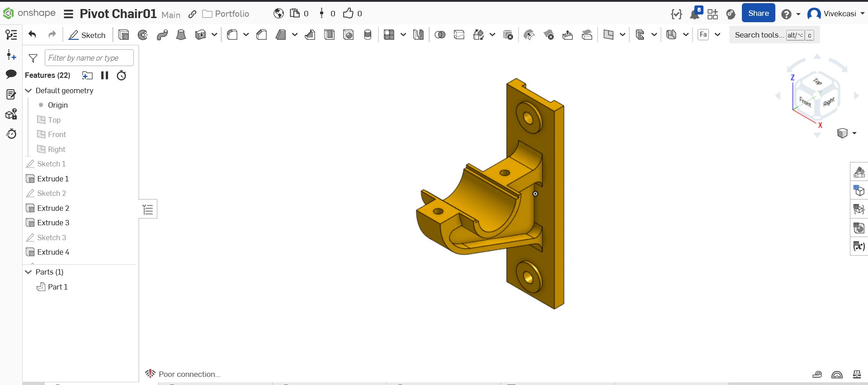
Task: Click the Main branch label
Action: pos(171,15)
